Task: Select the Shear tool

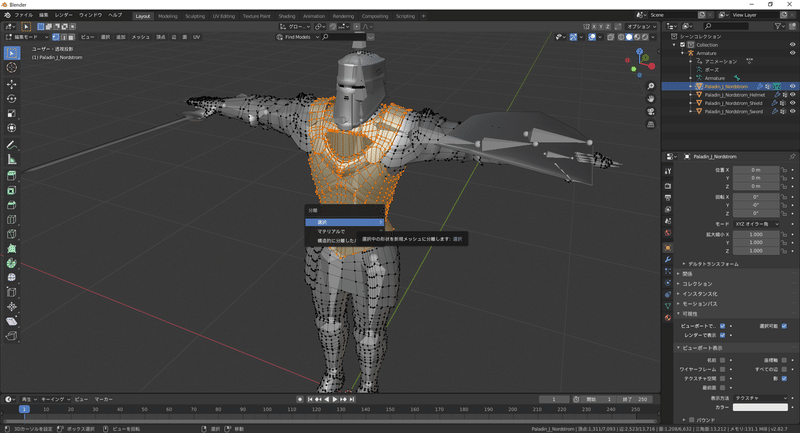Action: click(12, 321)
